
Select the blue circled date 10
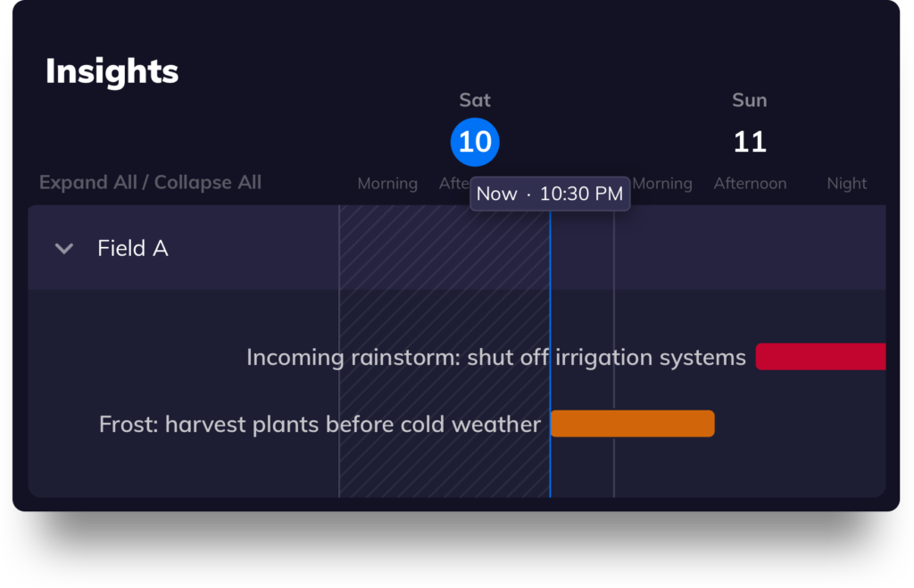pyautogui.click(x=475, y=142)
